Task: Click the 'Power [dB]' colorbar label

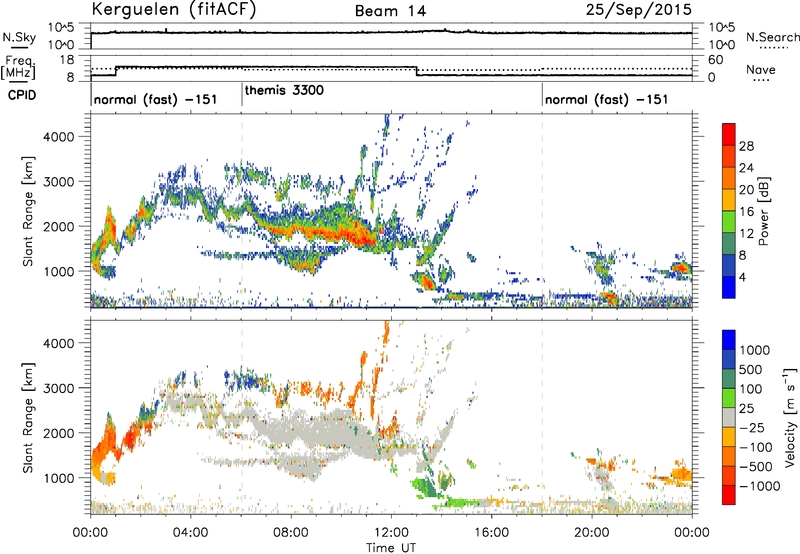Action: click(x=763, y=211)
